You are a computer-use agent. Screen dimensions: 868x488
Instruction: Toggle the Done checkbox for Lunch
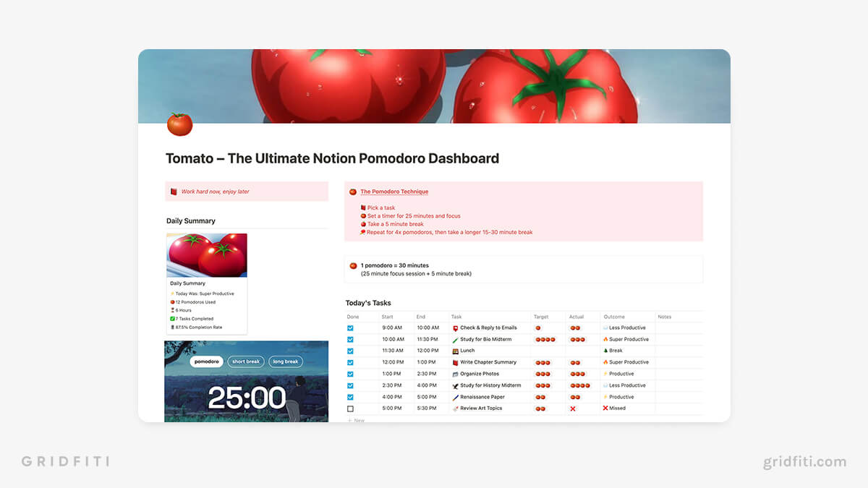point(350,351)
